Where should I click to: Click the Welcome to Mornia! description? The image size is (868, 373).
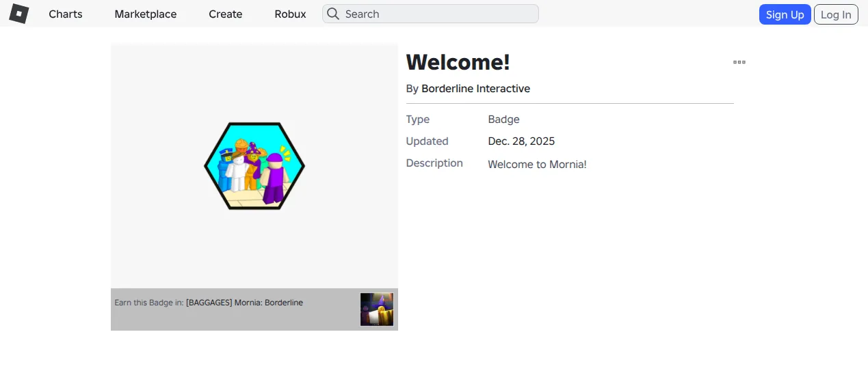537,165
